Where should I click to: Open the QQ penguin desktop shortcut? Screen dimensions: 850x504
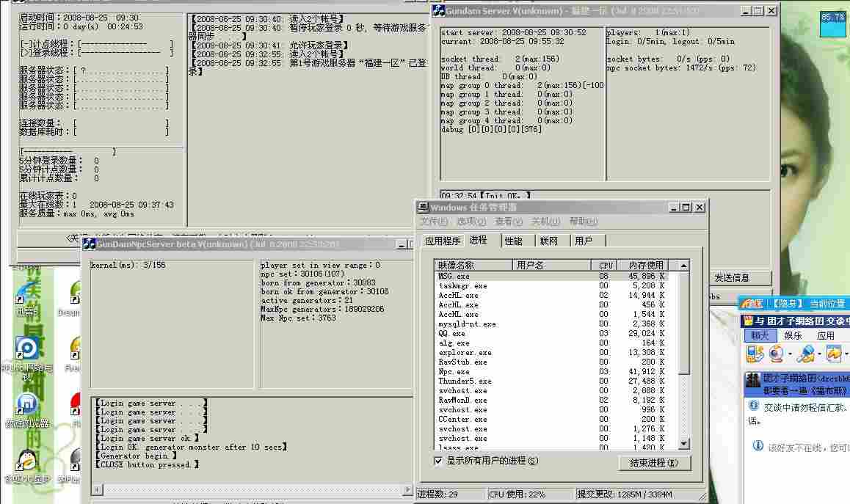click(26, 462)
